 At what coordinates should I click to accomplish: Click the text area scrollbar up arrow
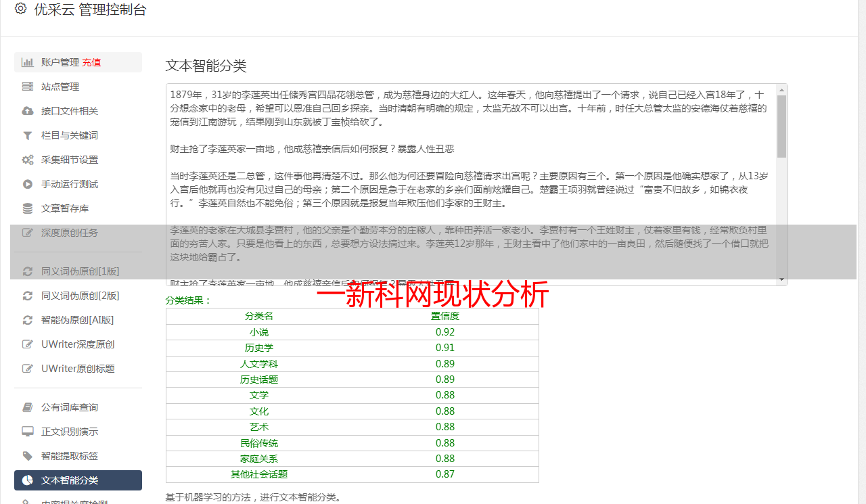pos(781,89)
